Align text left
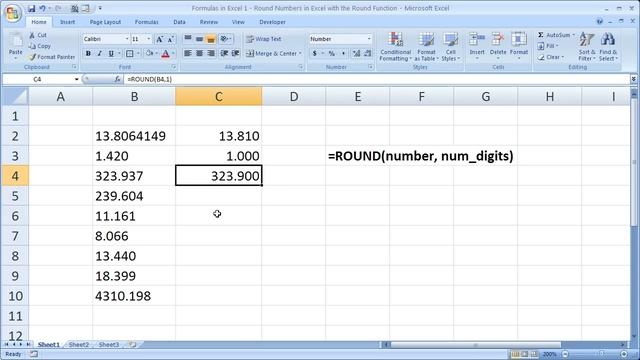 tap(188, 53)
